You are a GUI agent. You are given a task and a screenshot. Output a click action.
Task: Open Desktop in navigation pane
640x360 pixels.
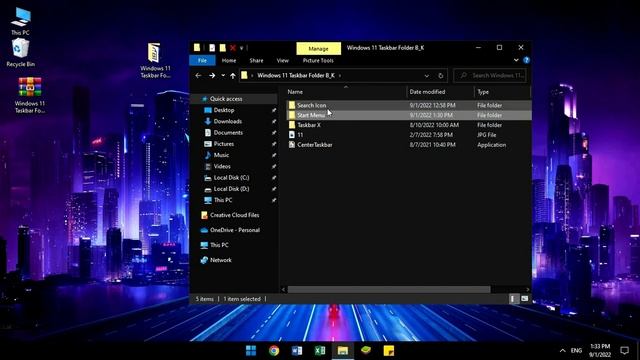[224, 110]
